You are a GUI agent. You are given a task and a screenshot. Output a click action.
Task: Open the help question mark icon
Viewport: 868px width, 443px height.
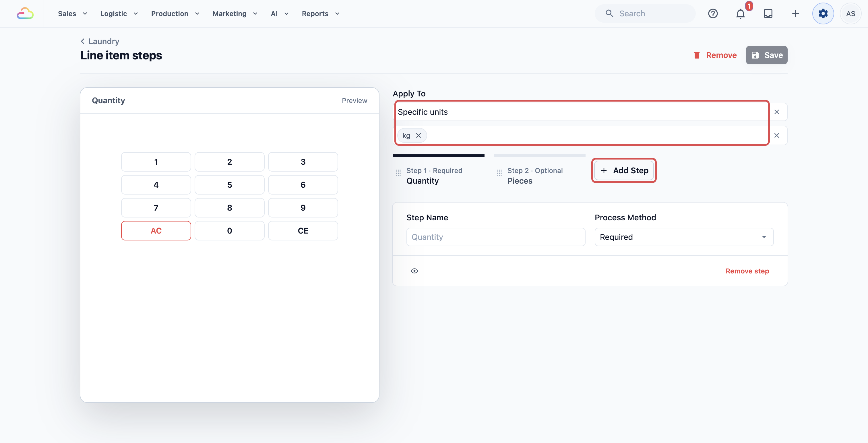(713, 13)
